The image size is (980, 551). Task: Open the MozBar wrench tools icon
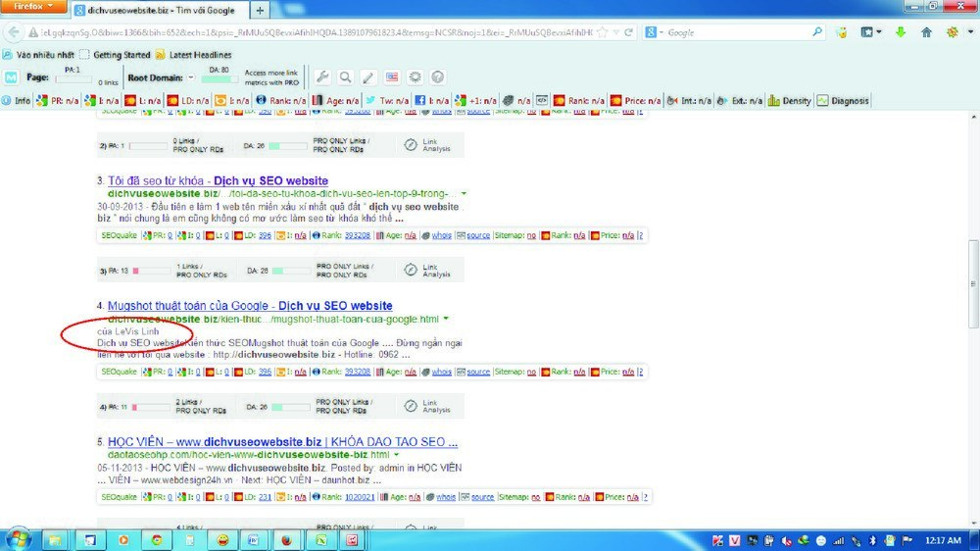(x=322, y=76)
